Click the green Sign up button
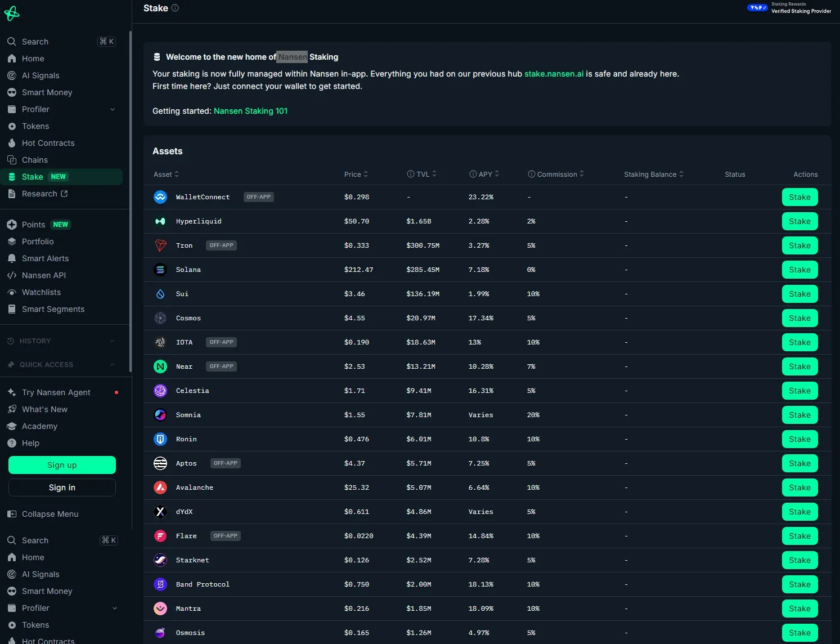Image resolution: width=840 pixels, height=644 pixels. (62, 465)
